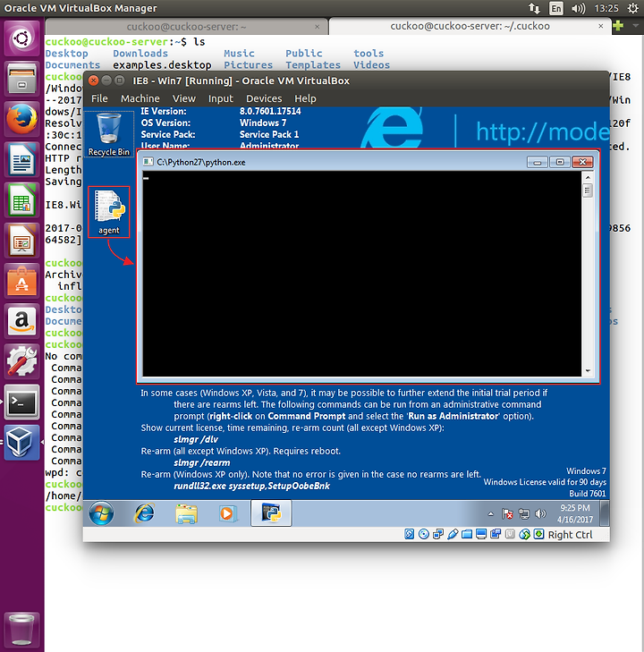Screen dimensions: 644x652
Task: Switch to cuckoo@cuckoo-server: ~ terminal tab
Action: 186,27
